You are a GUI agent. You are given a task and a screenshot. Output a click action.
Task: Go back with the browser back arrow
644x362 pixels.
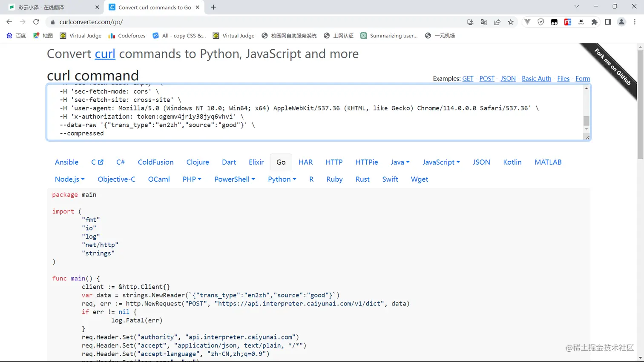[9, 22]
